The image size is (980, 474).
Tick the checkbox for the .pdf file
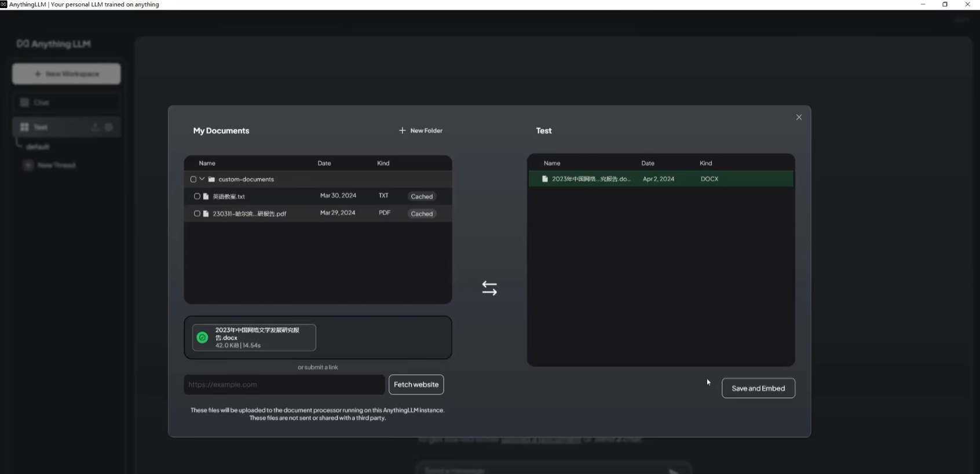point(197,214)
